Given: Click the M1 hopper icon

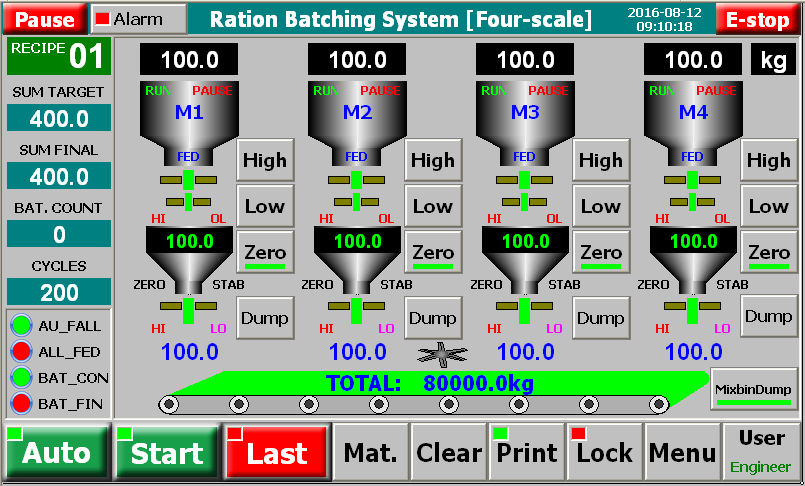Looking at the screenshot, I should point(189,113).
